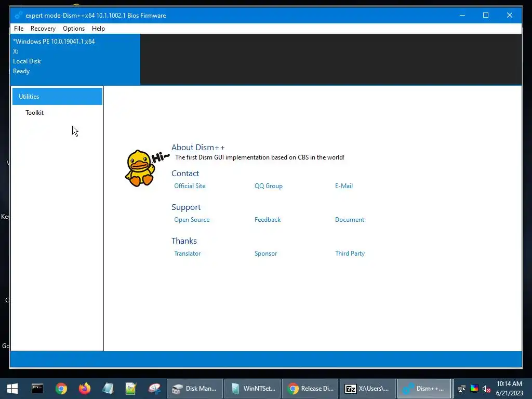Open the green notepad taskbar icon
The height and width of the screenshot is (399, 532).
(x=130, y=389)
